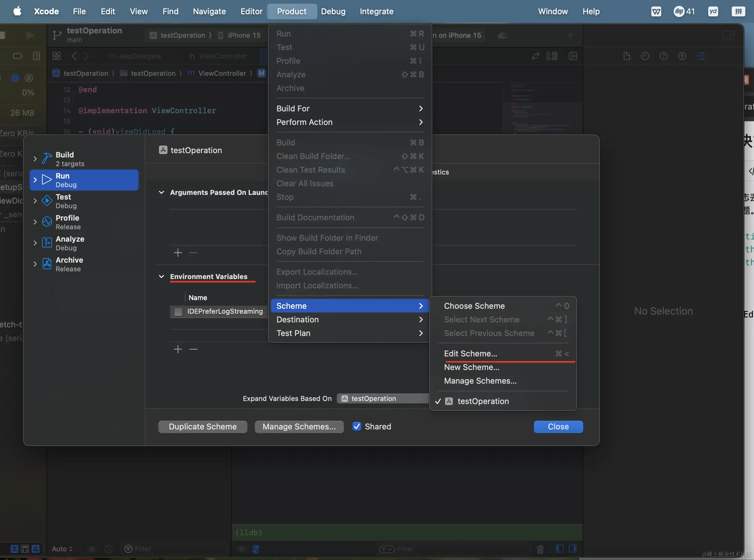Add a launch argument with plus

point(178,252)
